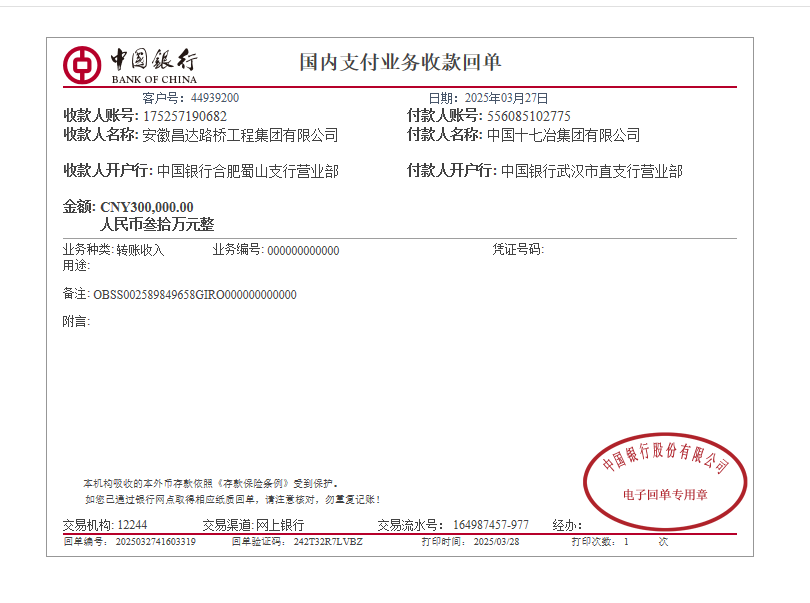This screenshot has width=810, height=603.
Task: Select the date 2025年03月27日
Action: pyautogui.click(x=507, y=98)
